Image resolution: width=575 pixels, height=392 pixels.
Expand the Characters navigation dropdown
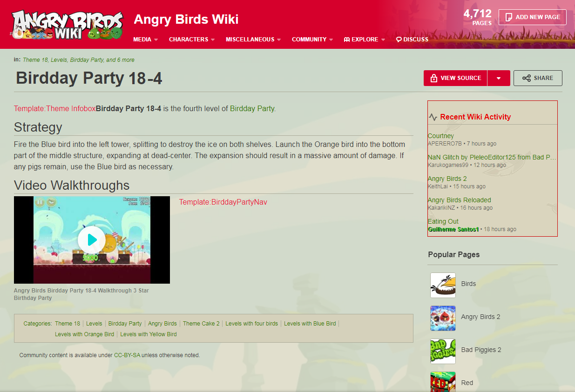tap(192, 40)
